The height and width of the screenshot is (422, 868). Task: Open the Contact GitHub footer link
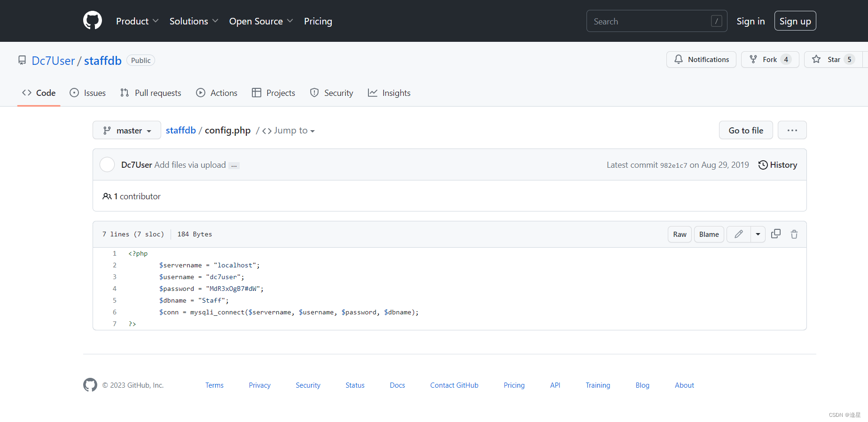click(454, 385)
